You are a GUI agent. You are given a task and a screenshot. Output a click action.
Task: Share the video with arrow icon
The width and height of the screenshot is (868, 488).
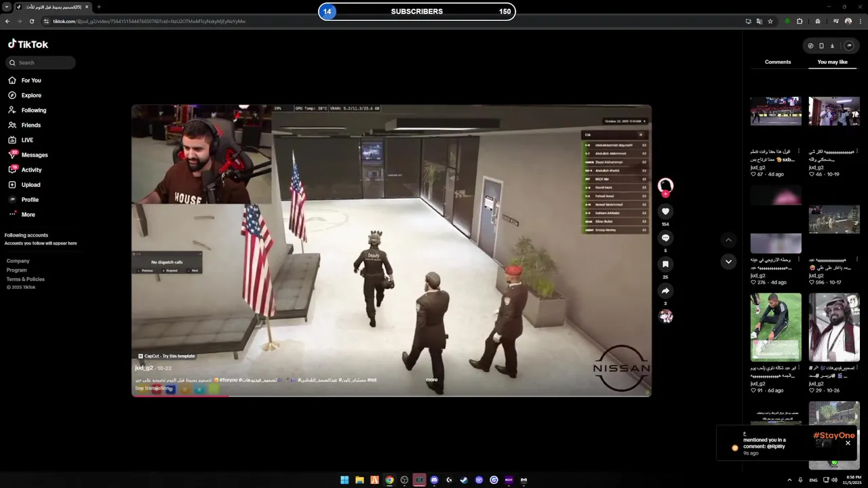(x=665, y=291)
